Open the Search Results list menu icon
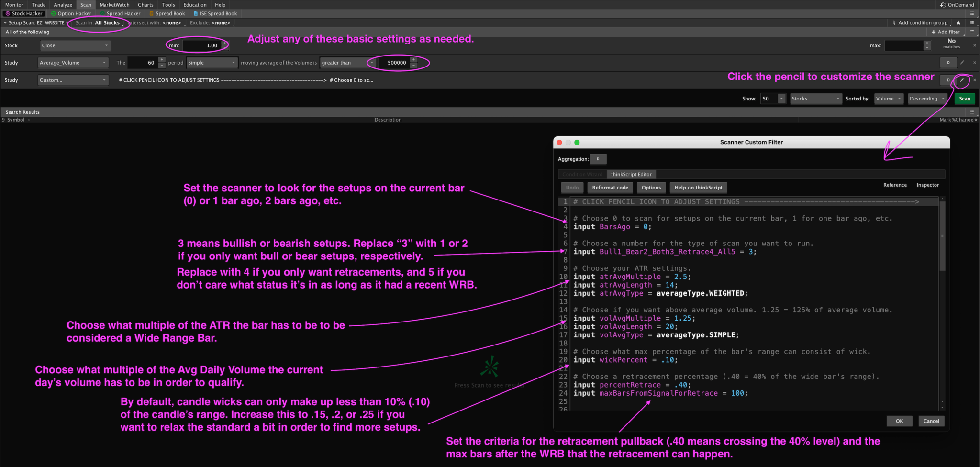The height and width of the screenshot is (467, 980). click(x=972, y=112)
